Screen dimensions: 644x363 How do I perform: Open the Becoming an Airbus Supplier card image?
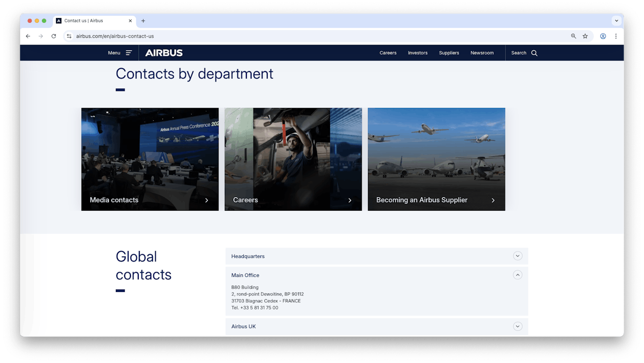click(x=437, y=159)
